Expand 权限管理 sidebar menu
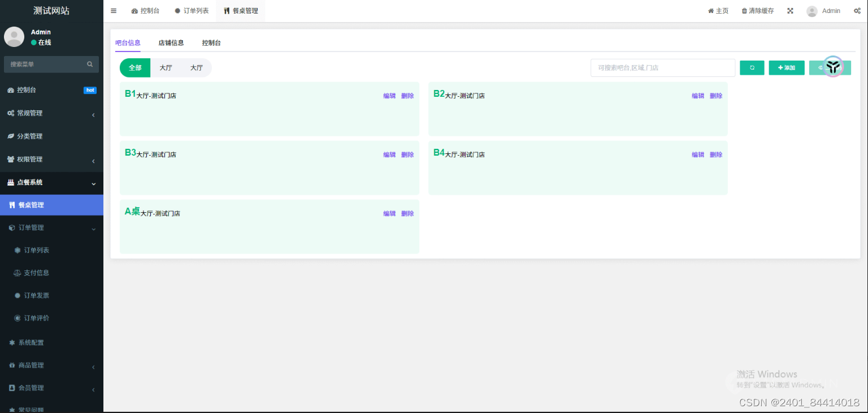 [51, 160]
